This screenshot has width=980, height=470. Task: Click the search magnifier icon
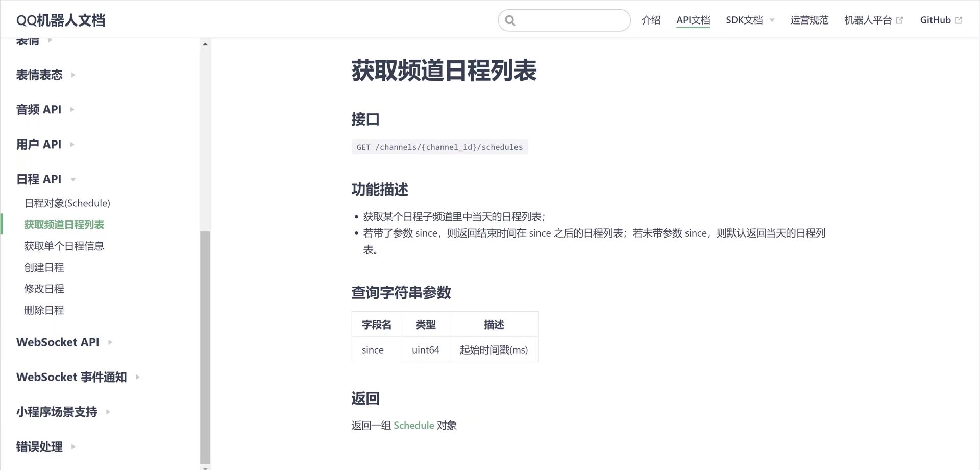pos(510,20)
